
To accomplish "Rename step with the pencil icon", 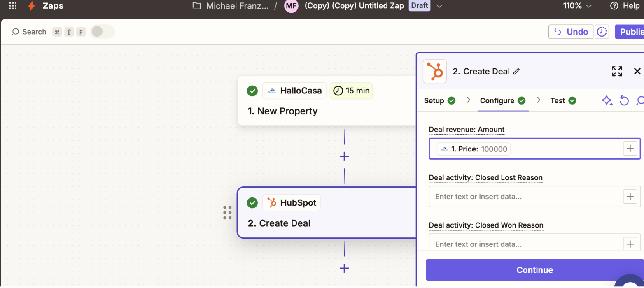I will pos(516,72).
